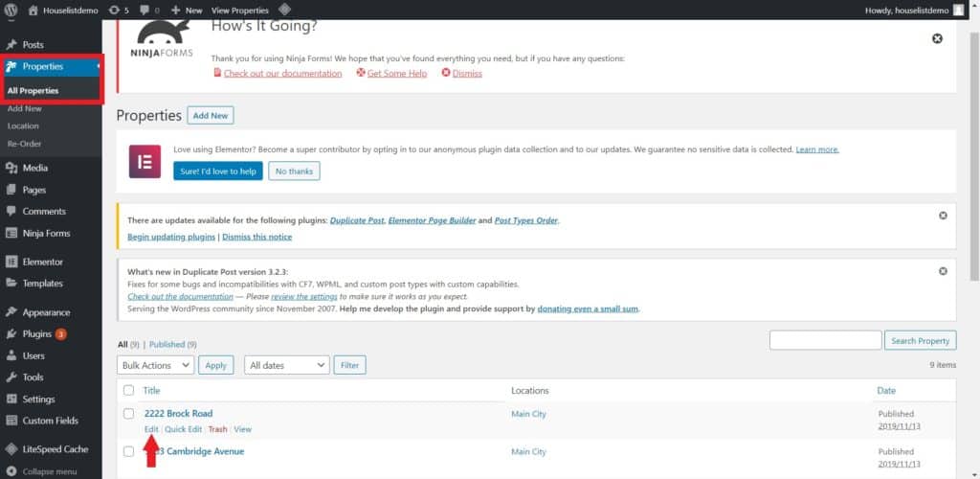Open Location in the Properties submenu
The width and height of the screenshot is (980, 479).
pos(23,125)
